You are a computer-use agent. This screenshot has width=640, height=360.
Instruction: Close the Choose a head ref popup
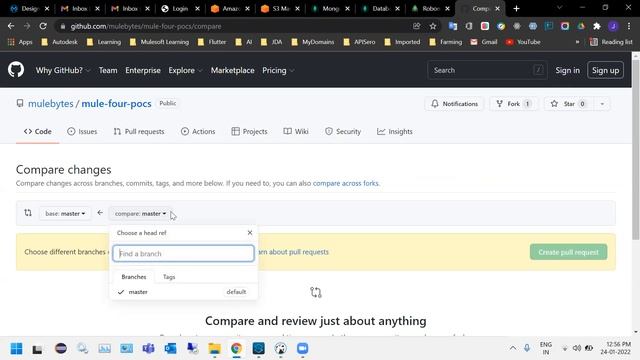tap(250, 233)
